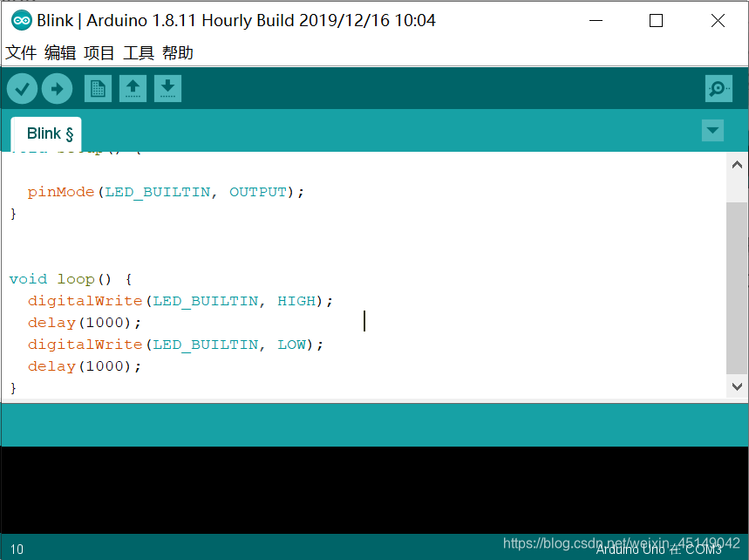Open a sketch with the up-arrow icon

[133, 89]
